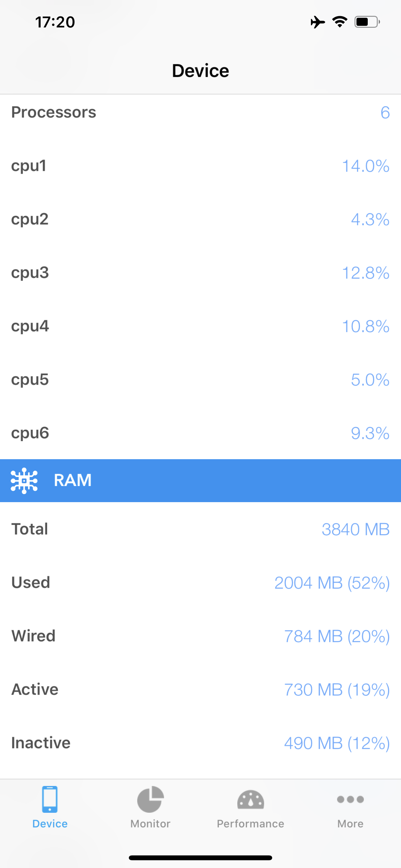Select the Processors row
Screen dimensions: 401x868
coord(200,112)
